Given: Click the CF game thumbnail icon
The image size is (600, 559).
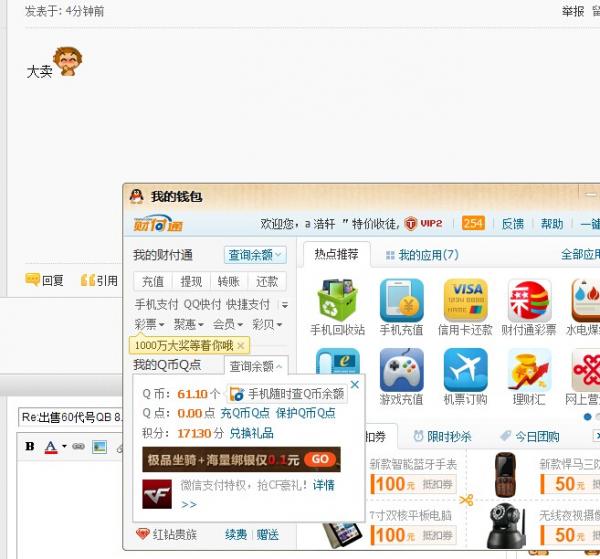Looking at the screenshot, I should click(157, 494).
